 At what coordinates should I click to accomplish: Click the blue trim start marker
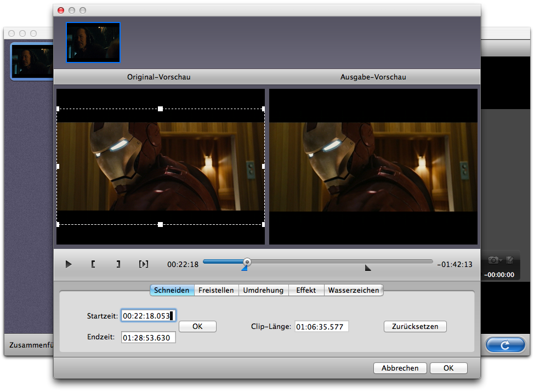[245, 268]
